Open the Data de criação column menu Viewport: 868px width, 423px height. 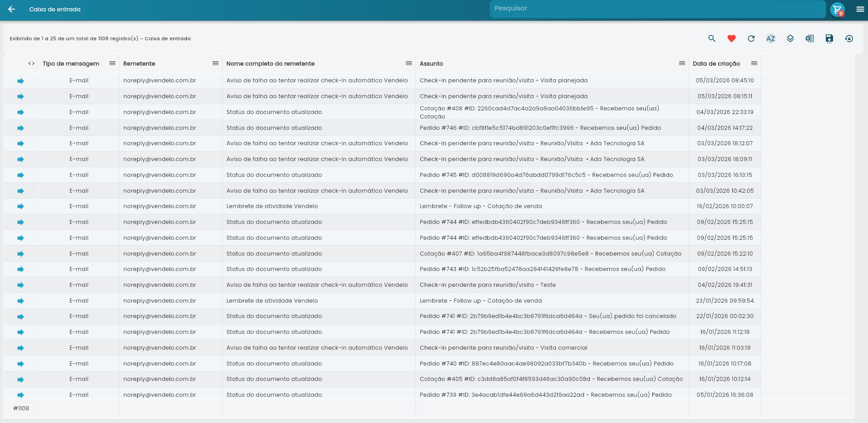coord(754,63)
